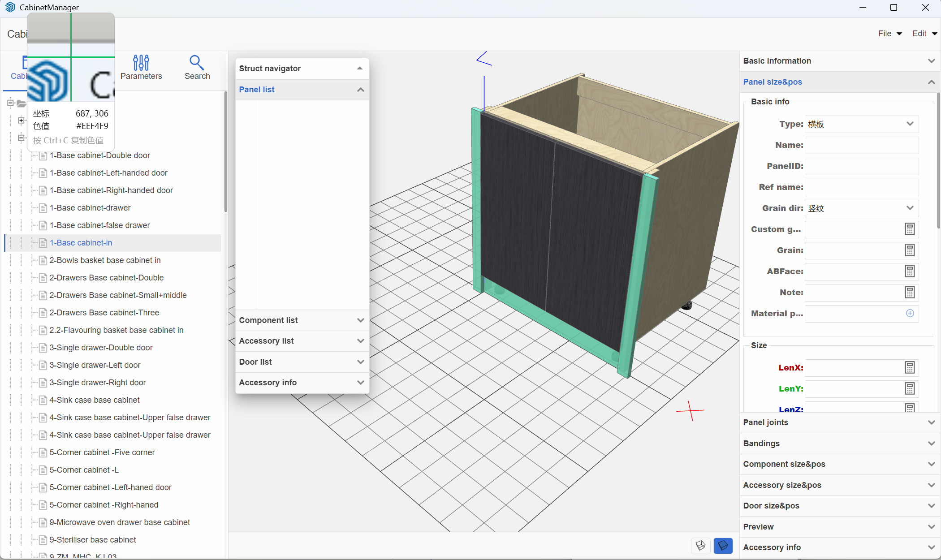Open the File menu
This screenshot has height=560, width=941.
click(889, 34)
